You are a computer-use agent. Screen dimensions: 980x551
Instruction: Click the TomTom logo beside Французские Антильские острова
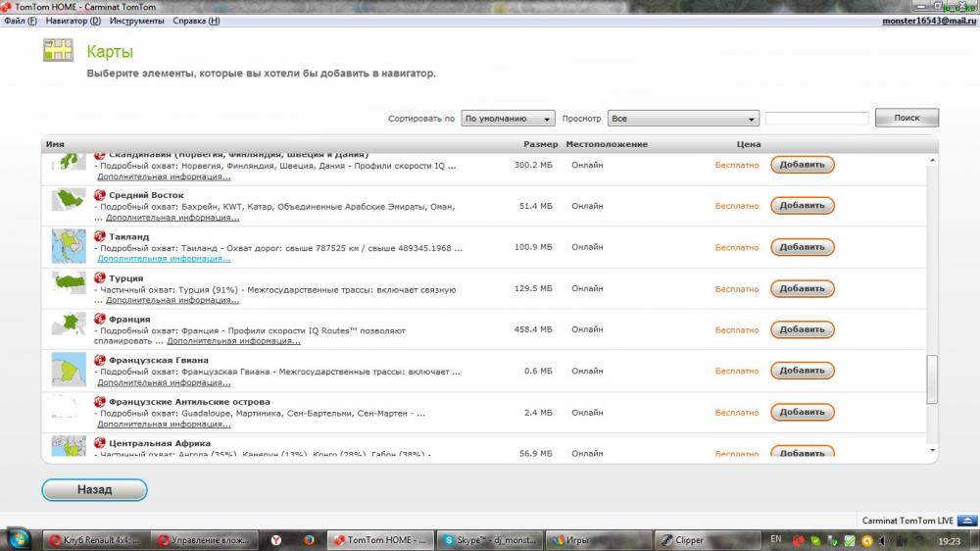pos(99,402)
